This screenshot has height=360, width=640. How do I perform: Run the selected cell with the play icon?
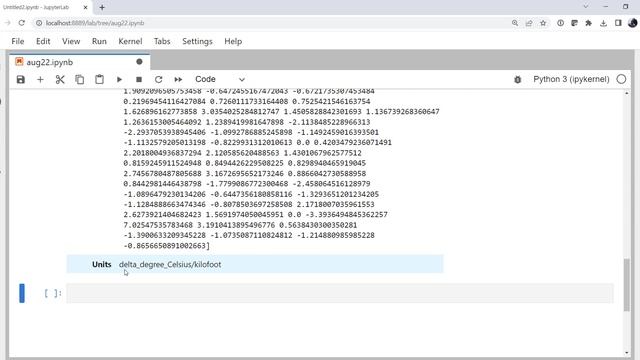pyautogui.click(x=119, y=80)
